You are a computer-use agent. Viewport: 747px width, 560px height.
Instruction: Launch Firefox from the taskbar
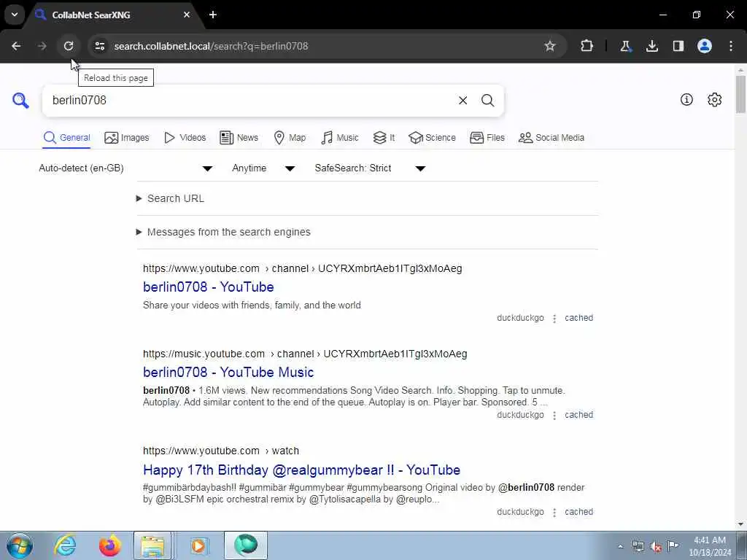[109, 545]
